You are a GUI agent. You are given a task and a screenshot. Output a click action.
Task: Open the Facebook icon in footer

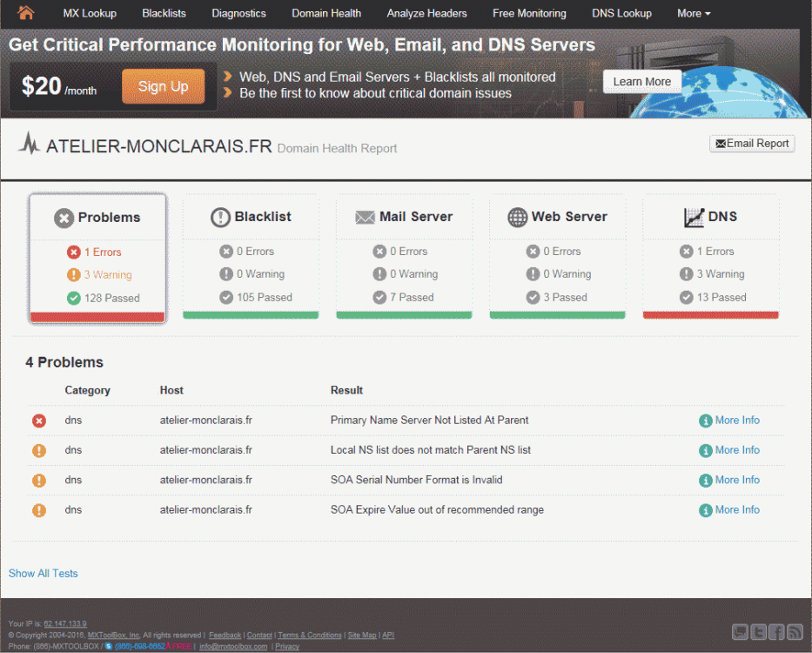pos(775,632)
